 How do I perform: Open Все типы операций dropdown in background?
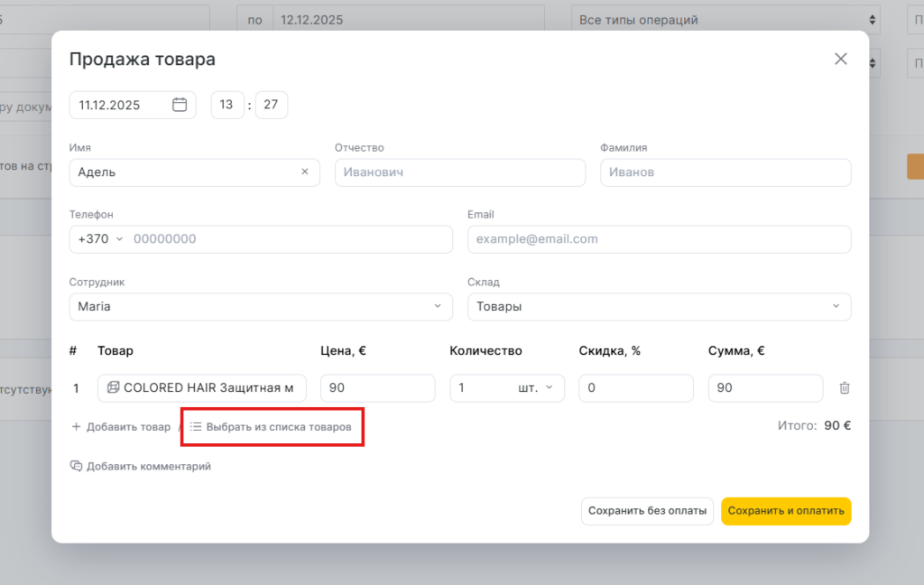(725, 20)
